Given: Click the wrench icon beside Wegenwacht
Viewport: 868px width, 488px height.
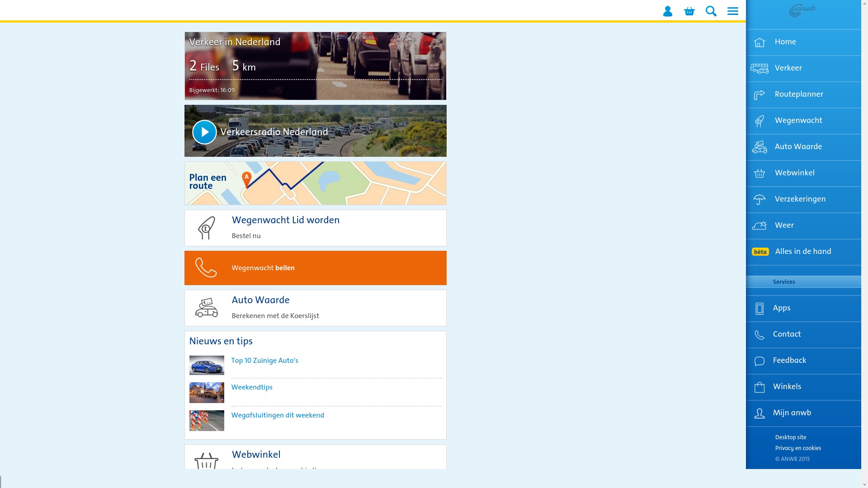Looking at the screenshot, I should (759, 121).
